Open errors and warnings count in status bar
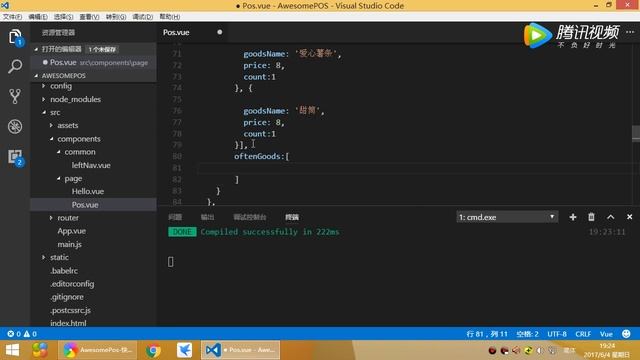Viewport: 640px width, 360px height. (x=22, y=334)
